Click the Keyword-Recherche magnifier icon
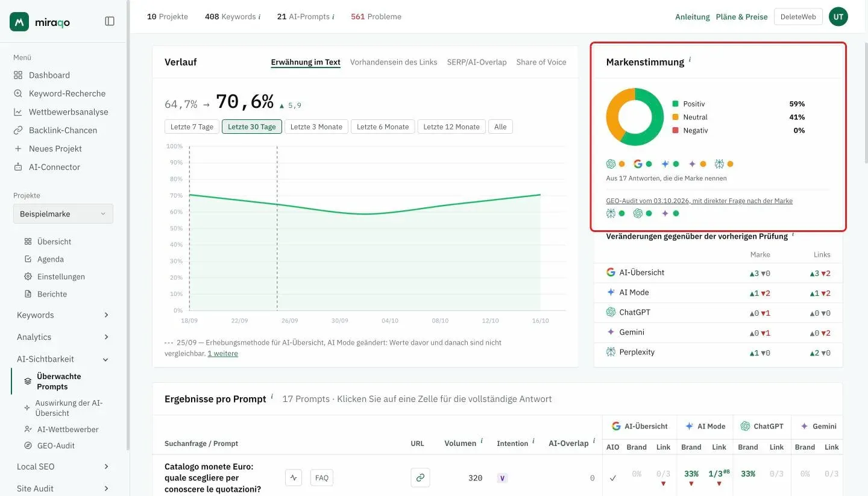868x496 pixels. pyautogui.click(x=18, y=93)
